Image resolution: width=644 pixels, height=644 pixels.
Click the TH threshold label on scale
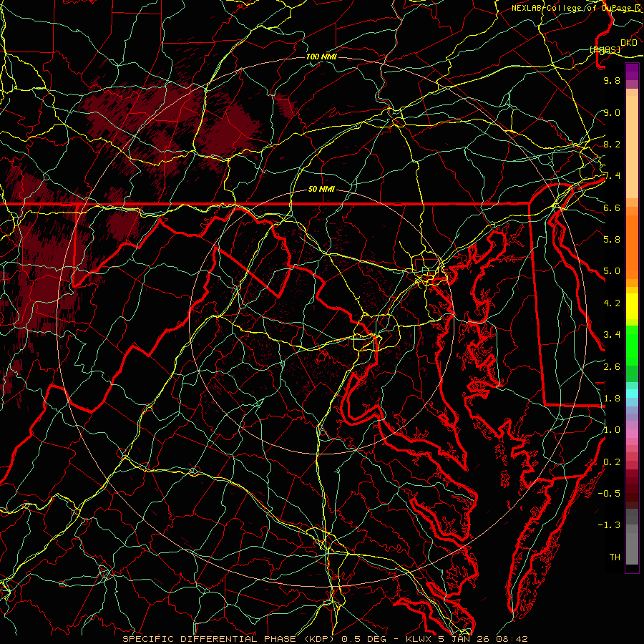(615, 557)
